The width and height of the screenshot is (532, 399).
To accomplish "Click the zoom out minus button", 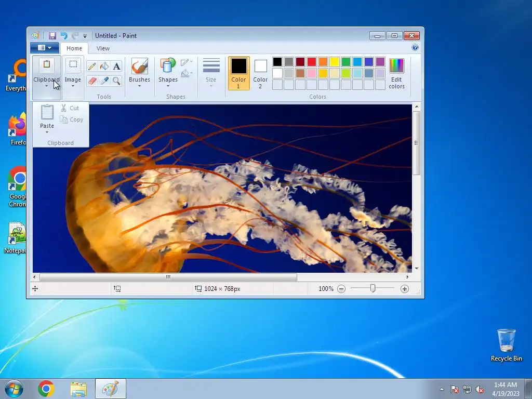I will tap(341, 289).
